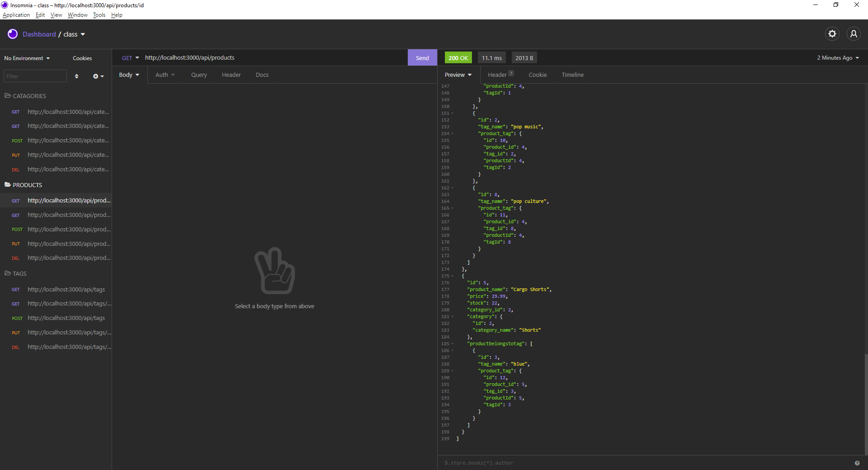Click the Insomnia logo icon
868x470 pixels.
pyautogui.click(x=13, y=34)
